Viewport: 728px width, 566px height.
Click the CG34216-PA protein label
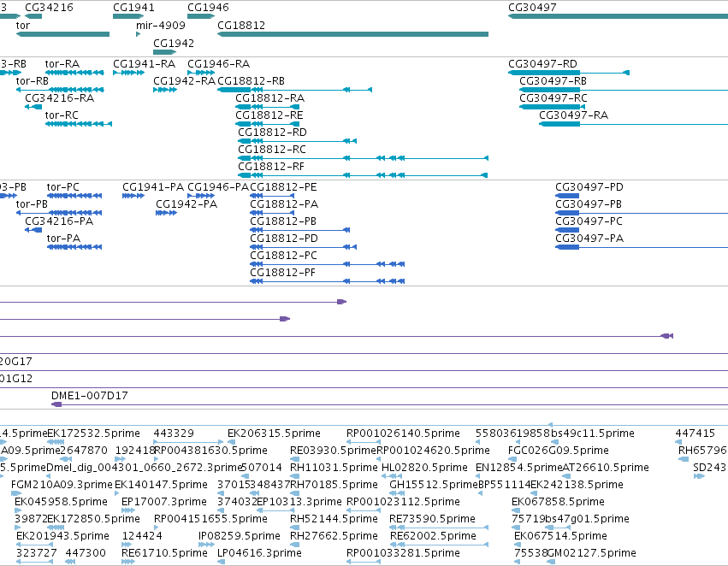coord(59,221)
